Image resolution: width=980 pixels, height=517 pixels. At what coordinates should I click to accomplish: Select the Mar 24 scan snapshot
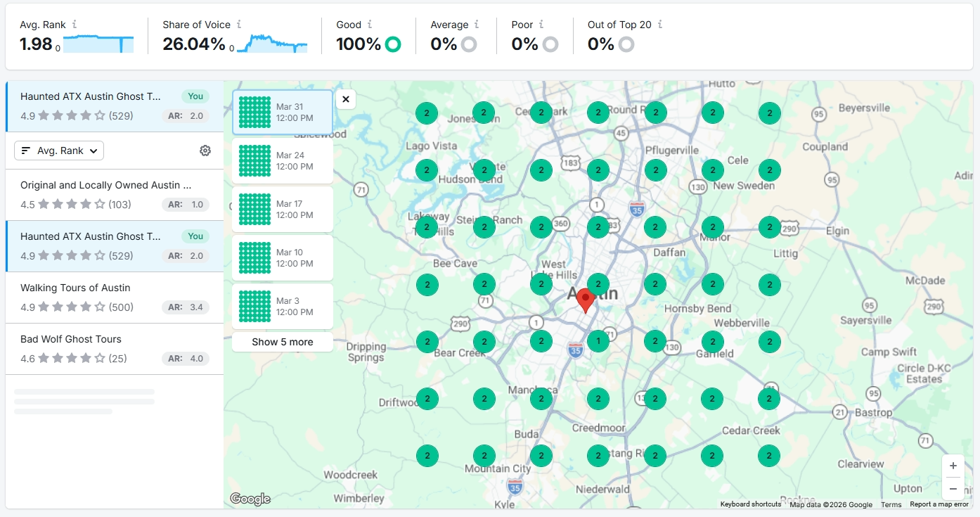(x=282, y=160)
